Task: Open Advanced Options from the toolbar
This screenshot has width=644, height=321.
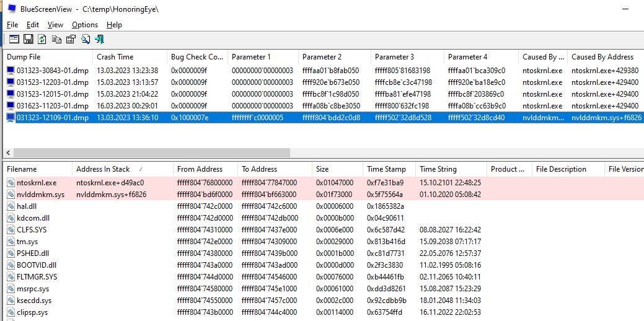Action: point(14,39)
